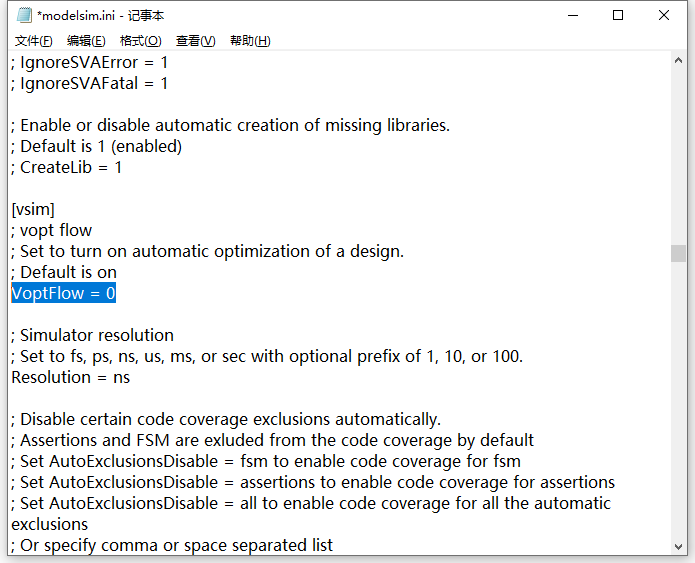Image resolution: width=695 pixels, height=563 pixels.
Task: Open the 文件(F) menu
Action: pyautogui.click(x=34, y=41)
